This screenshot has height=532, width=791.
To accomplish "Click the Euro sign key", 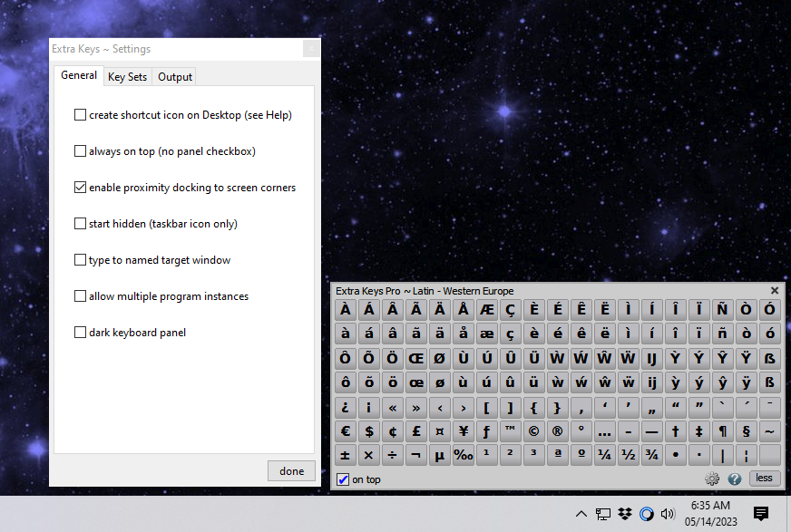I will coord(345,431).
